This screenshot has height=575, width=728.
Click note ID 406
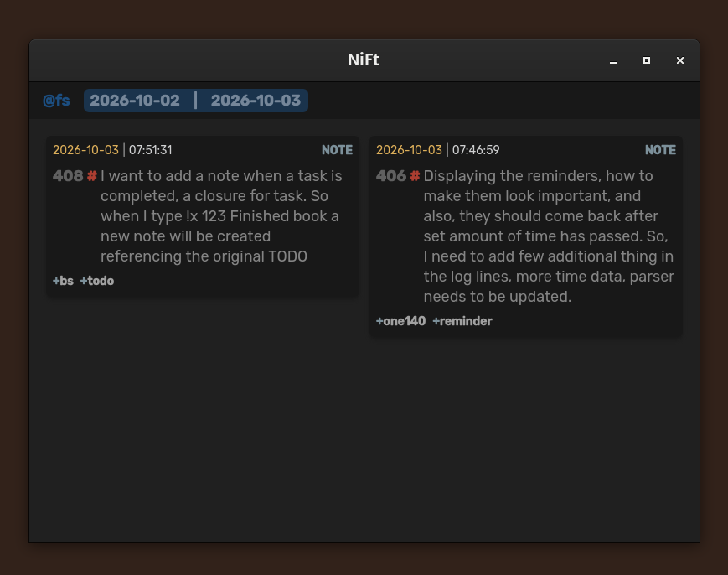click(391, 176)
